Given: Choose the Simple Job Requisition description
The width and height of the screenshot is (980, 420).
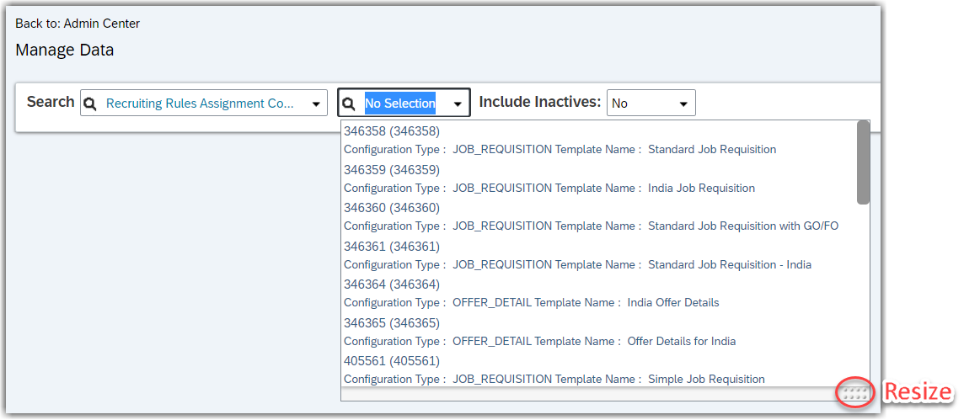Looking at the screenshot, I should click(x=554, y=380).
